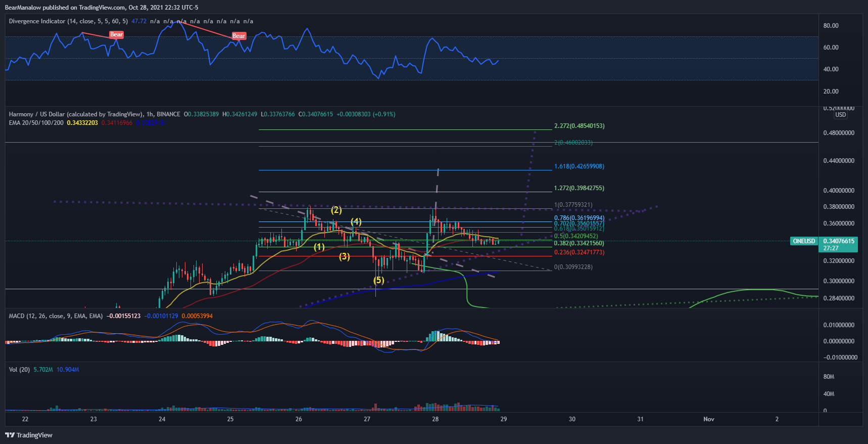Select the Harmony / US Dollar chart title
This screenshot has width=868, height=444.
pos(94,114)
